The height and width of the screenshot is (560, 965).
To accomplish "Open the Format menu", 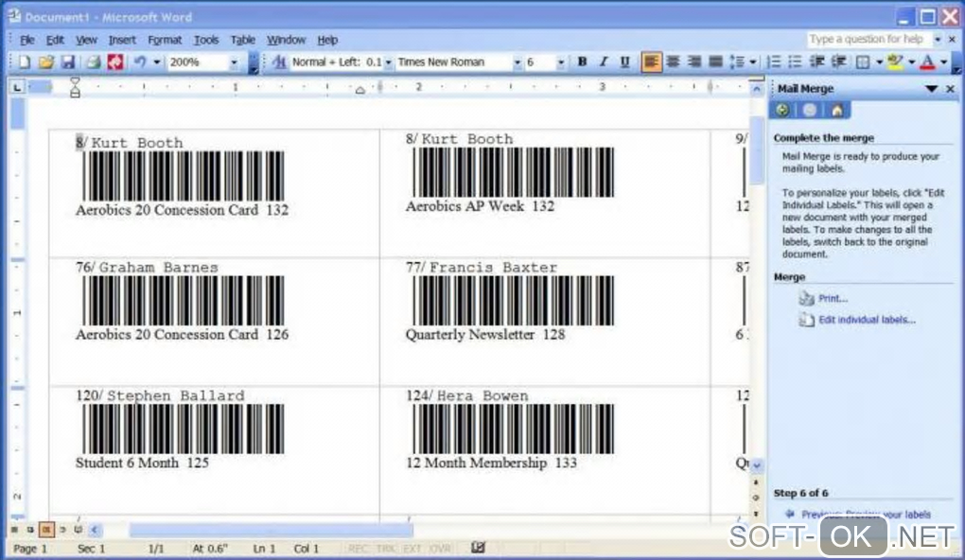I will click(165, 40).
